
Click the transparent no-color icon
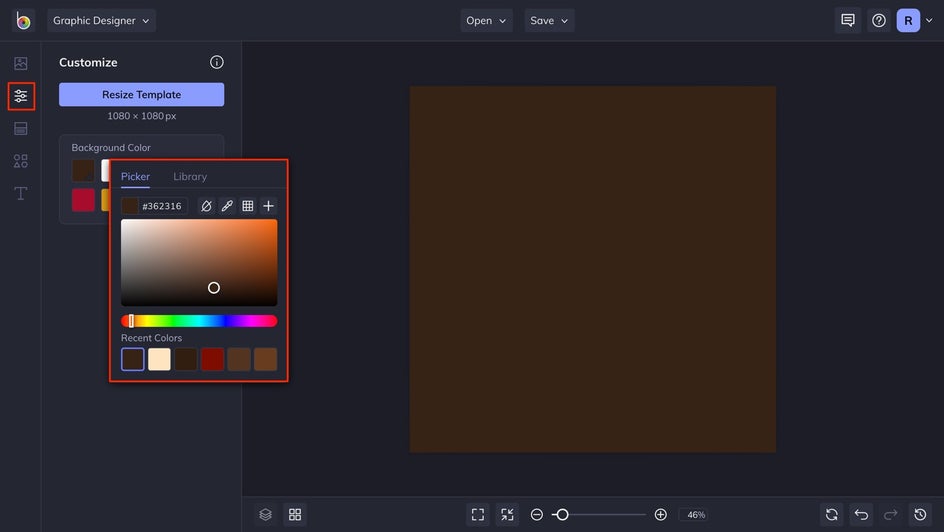pyautogui.click(x=206, y=206)
